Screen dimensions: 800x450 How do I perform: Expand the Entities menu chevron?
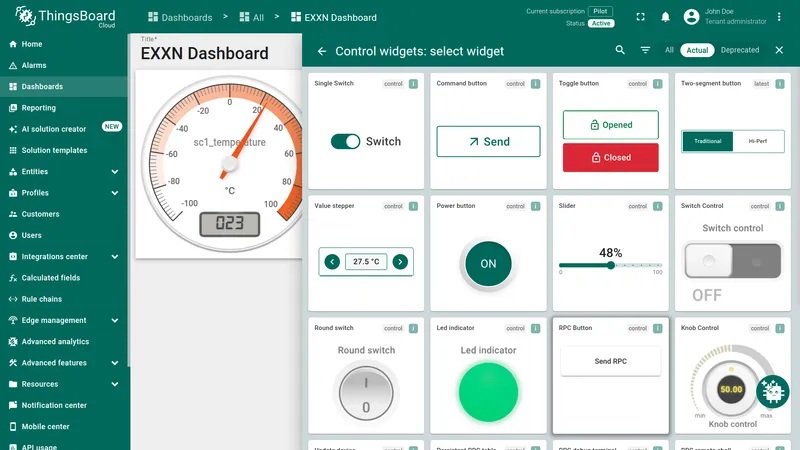tap(115, 172)
